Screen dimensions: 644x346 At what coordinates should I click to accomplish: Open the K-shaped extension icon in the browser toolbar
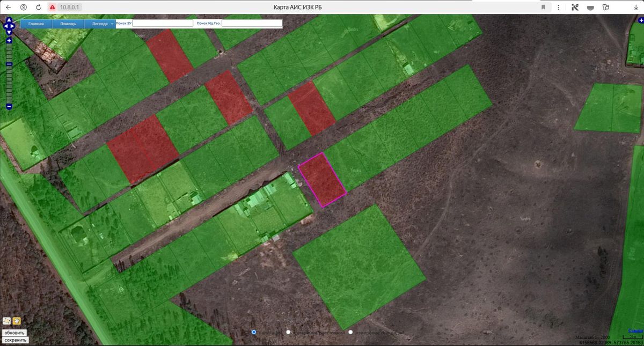tap(575, 7)
